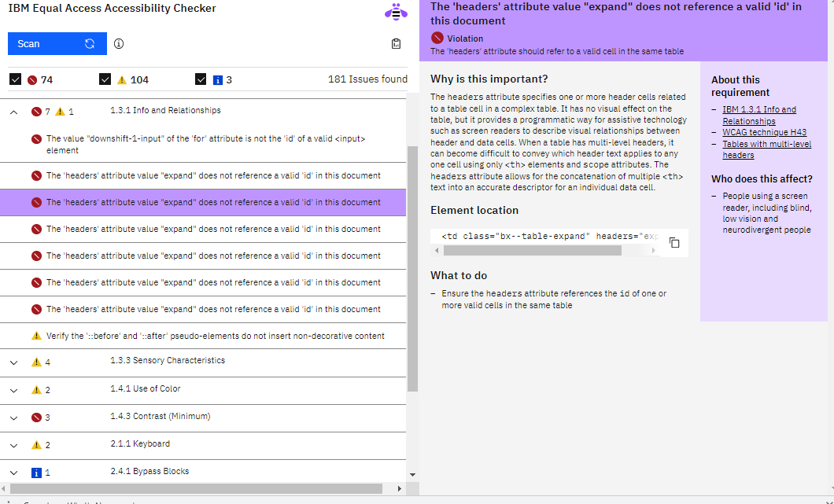This screenshot has height=504, width=834.
Task: Expand the 1.4.3 Contrast (Minimum) section
Action: (x=14, y=418)
